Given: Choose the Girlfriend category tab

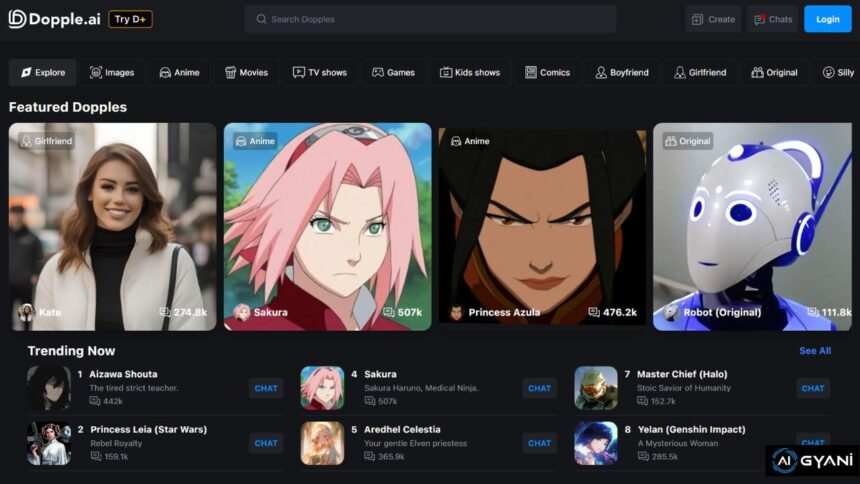Looking at the screenshot, I should coord(700,72).
